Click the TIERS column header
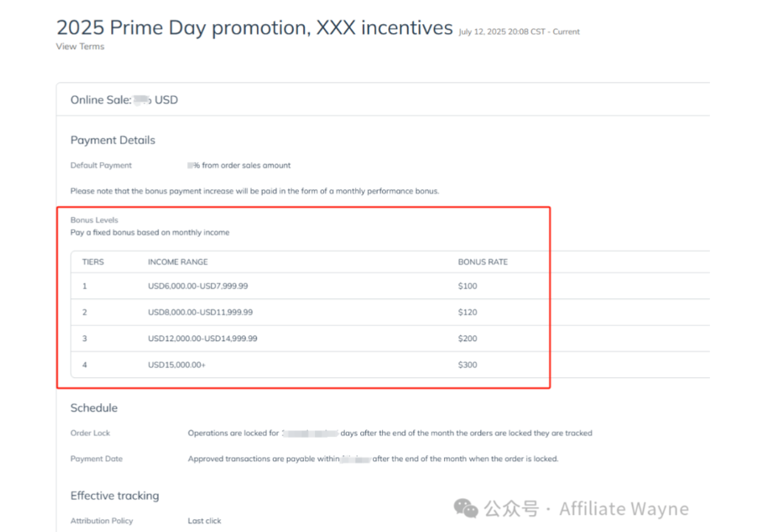The width and height of the screenshot is (760, 532). (93, 262)
